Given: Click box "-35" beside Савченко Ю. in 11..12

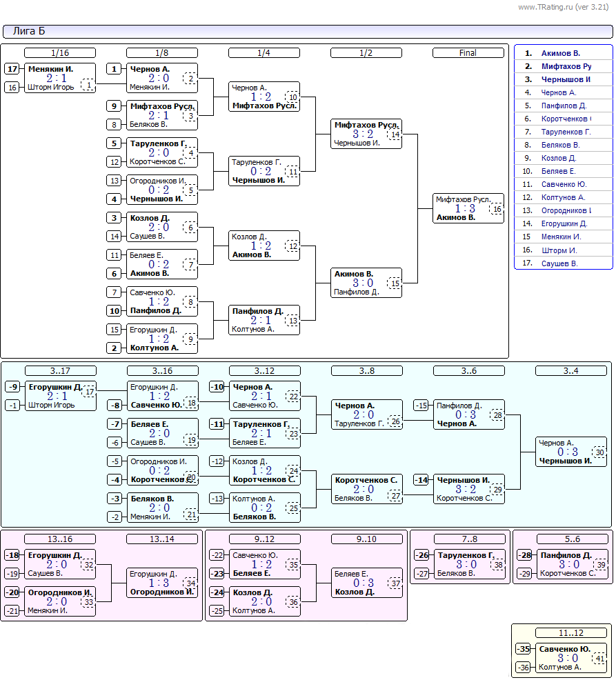Looking at the screenshot, I should (524, 649).
